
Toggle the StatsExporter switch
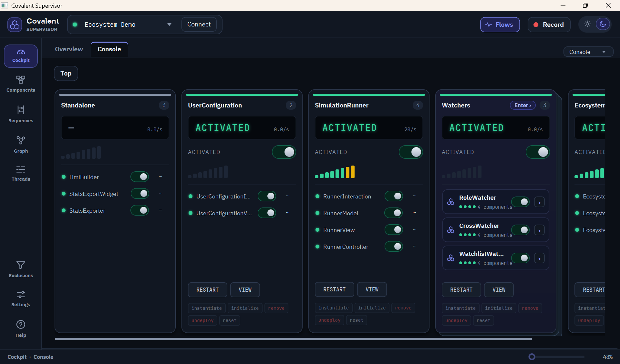pos(139,210)
